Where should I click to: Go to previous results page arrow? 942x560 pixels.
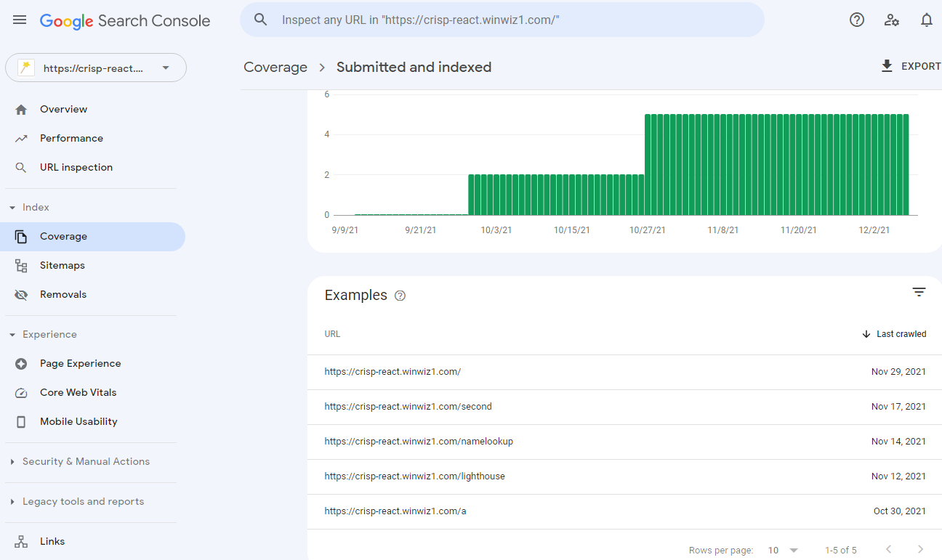(x=888, y=550)
